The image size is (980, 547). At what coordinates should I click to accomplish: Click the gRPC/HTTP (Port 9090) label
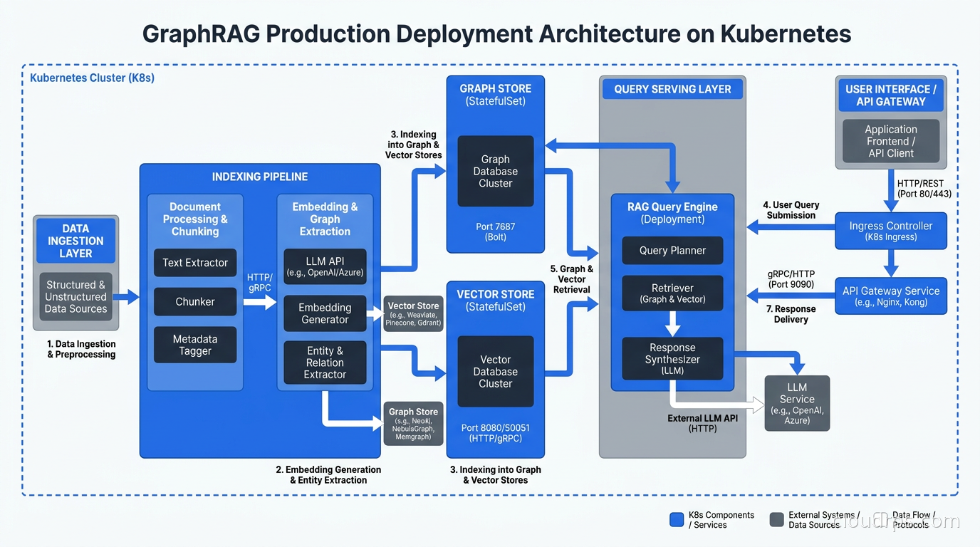coord(791,279)
